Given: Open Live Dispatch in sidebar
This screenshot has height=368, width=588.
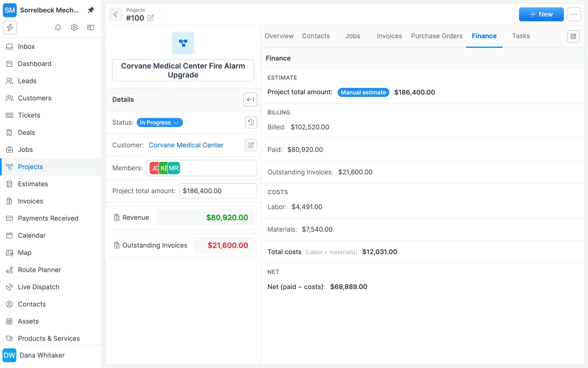Looking at the screenshot, I should (x=51, y=287).
